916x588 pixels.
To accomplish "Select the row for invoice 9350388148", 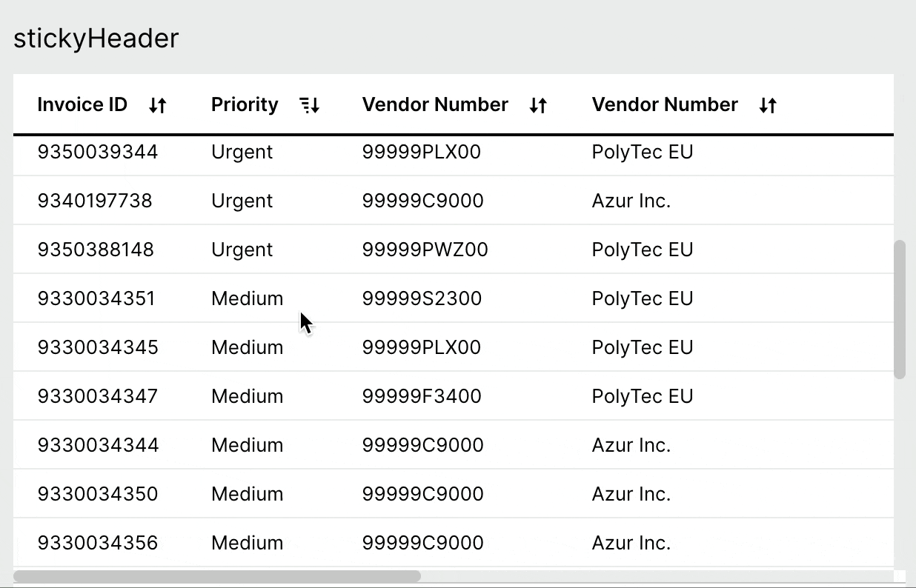I will 454,250.
